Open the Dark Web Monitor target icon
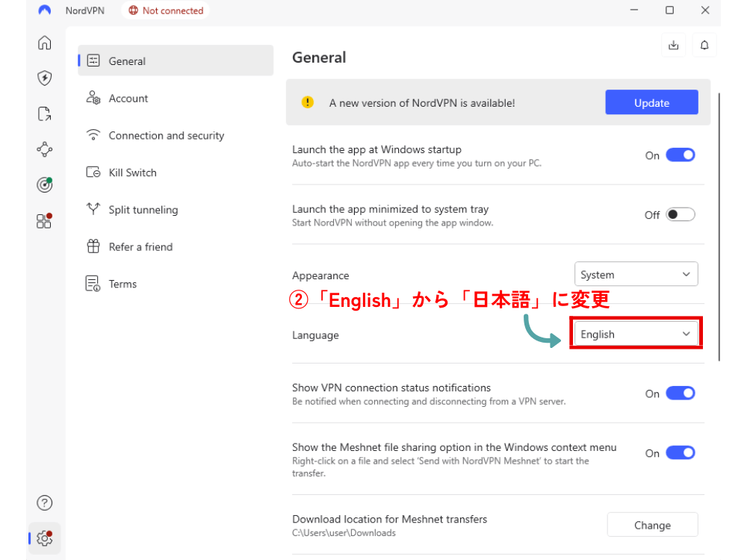747x560 pixels. (x=45, y=185)
